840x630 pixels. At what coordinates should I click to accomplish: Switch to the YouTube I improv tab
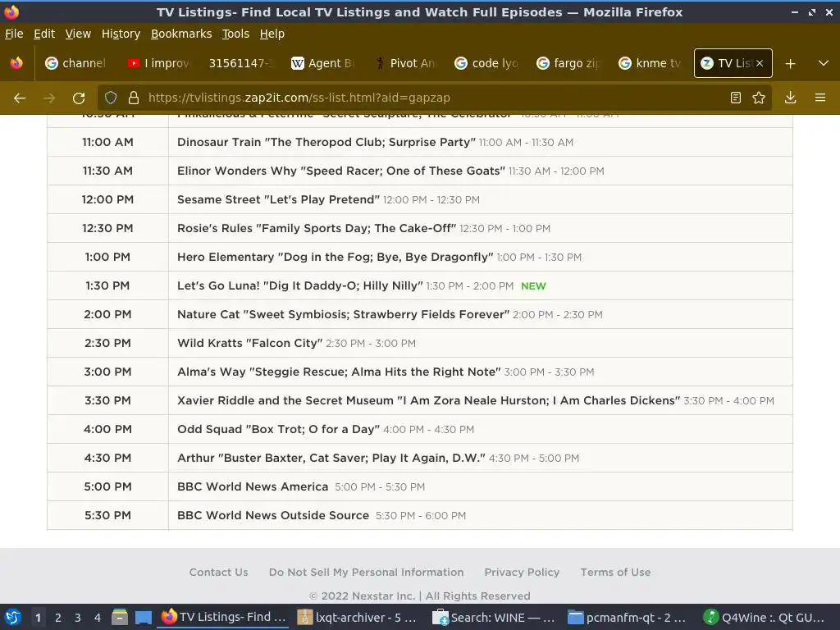[159, 63]
